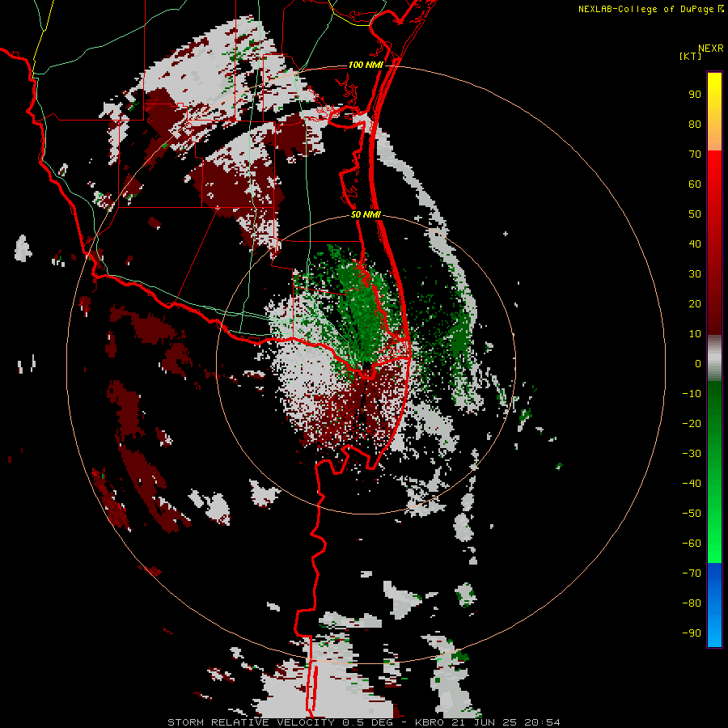Click the -30 value on the velocity scale
The width and height of the screenshot is (728, 728).
point(692,454)
